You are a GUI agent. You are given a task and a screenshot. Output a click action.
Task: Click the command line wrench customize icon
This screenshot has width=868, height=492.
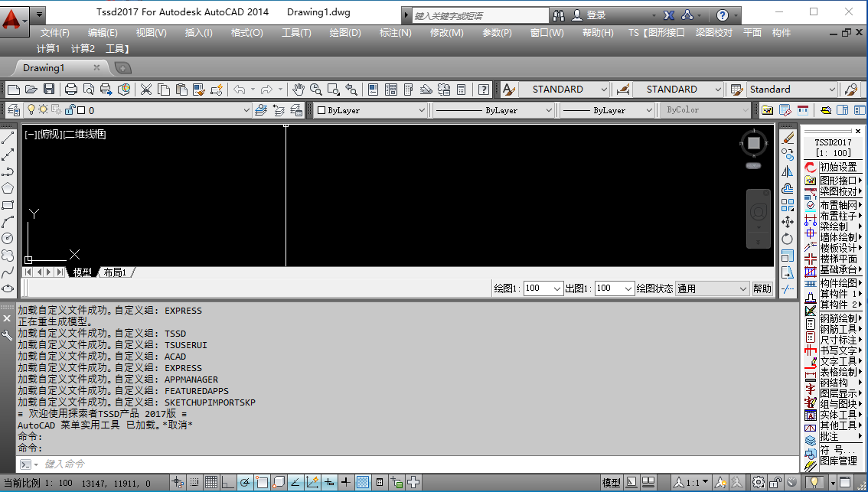click(7, 335)
